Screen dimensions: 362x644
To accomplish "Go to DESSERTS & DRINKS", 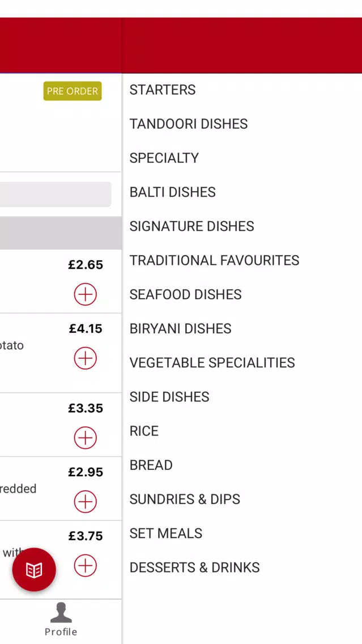I will tap(195, 567).
